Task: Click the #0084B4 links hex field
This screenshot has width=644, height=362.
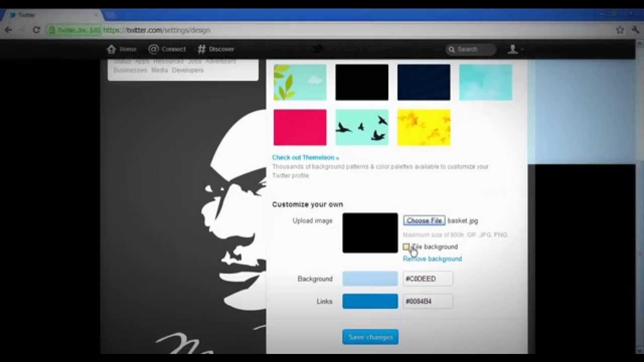Action: (x=428, y=301)
